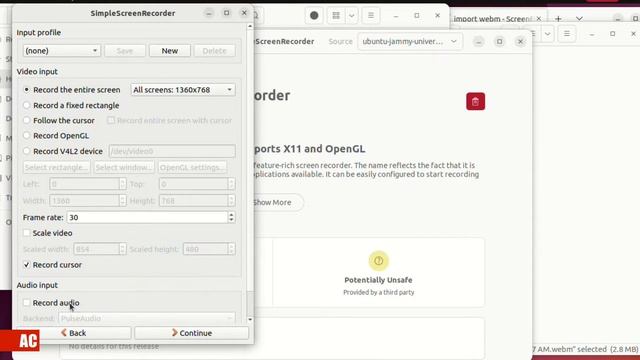Close the SimpleScreenRecorder window
Screen dimensions: 640x360
(x=244, y=13)
